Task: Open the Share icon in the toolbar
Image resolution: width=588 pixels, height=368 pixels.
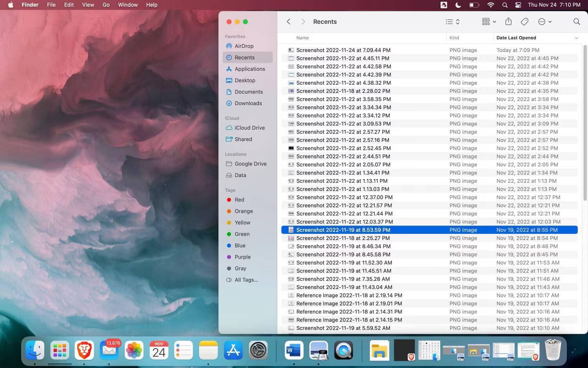Action: point(508,22)
